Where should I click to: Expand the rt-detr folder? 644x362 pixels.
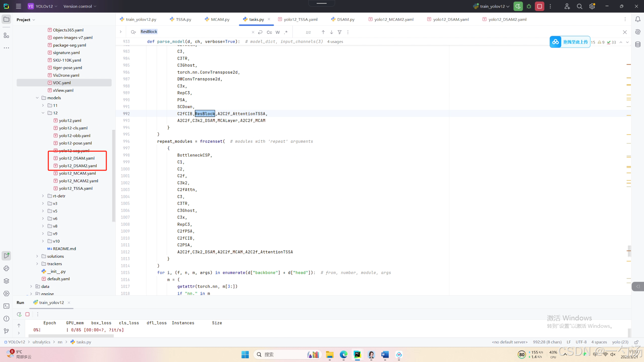point(43,196)
